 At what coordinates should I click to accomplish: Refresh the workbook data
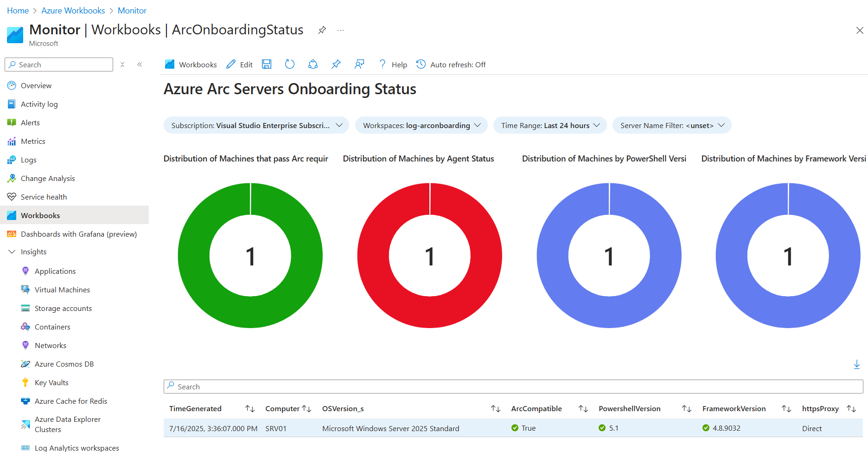pos(289,64)
